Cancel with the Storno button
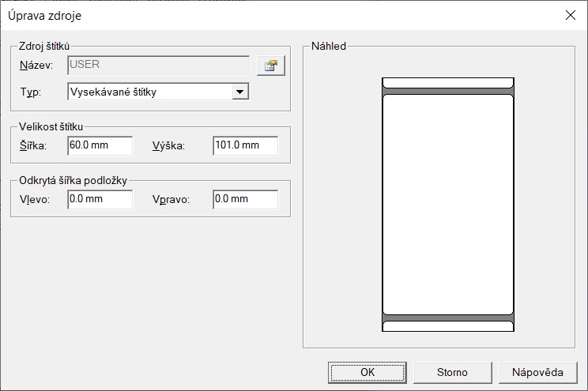 coord(452,372)
